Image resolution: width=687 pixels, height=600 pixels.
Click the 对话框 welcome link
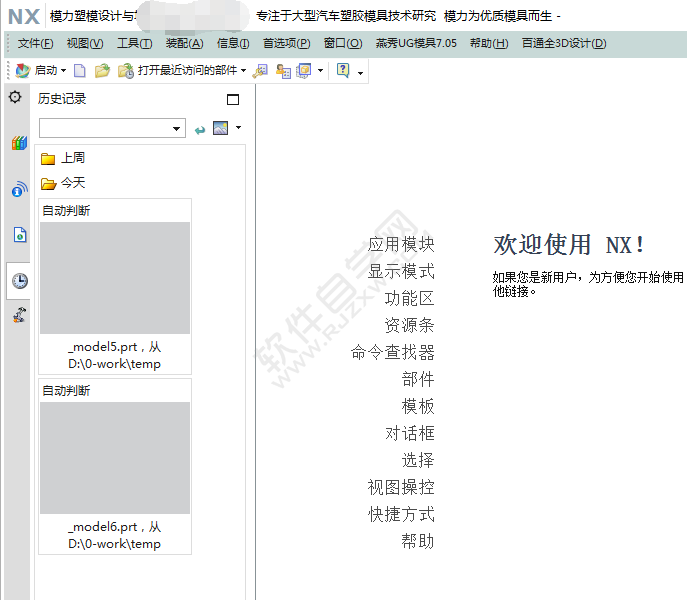[409, 433]
